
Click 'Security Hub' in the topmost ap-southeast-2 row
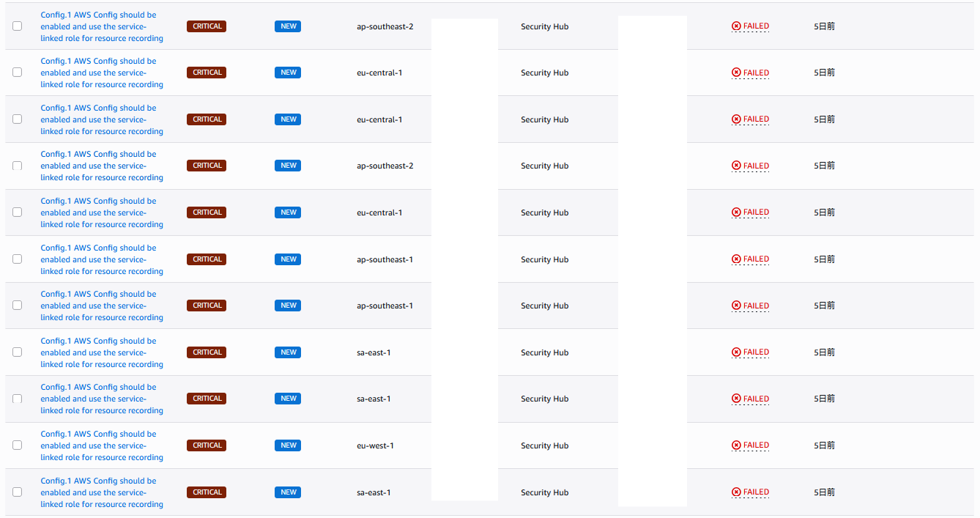(544, 26)
